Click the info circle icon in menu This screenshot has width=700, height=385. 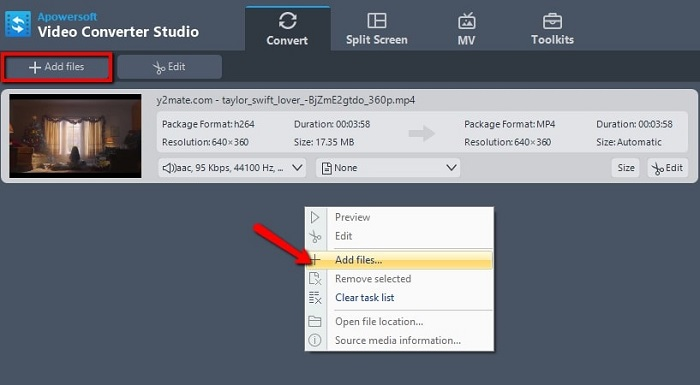(315, 340)
